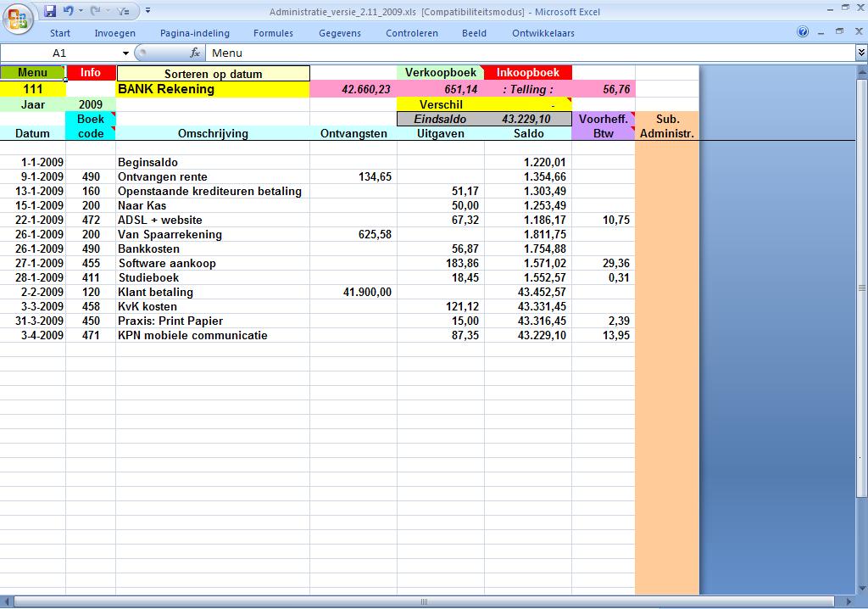868x609 pixels.
Task: Click the fx insert function icon
Action: point(194,53)
